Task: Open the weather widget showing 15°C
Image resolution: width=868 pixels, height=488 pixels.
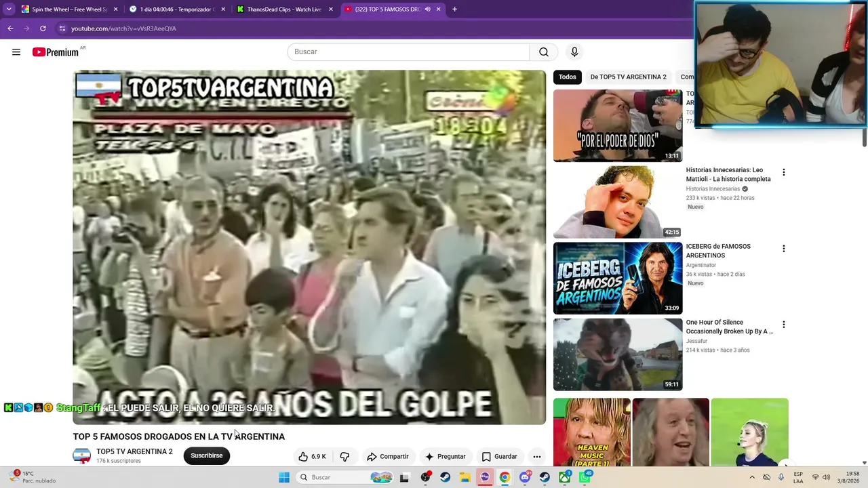Action: 34,477
